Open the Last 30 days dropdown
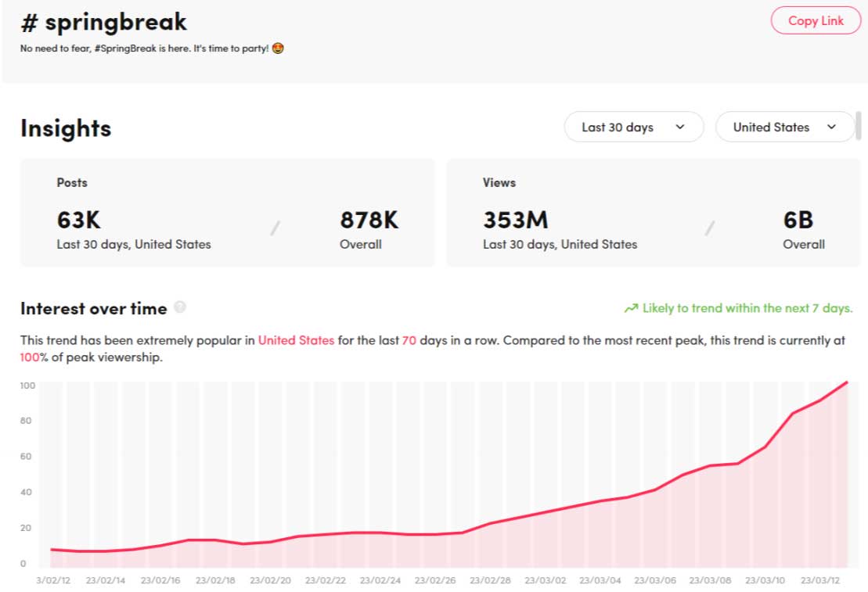 pos(633,127)
